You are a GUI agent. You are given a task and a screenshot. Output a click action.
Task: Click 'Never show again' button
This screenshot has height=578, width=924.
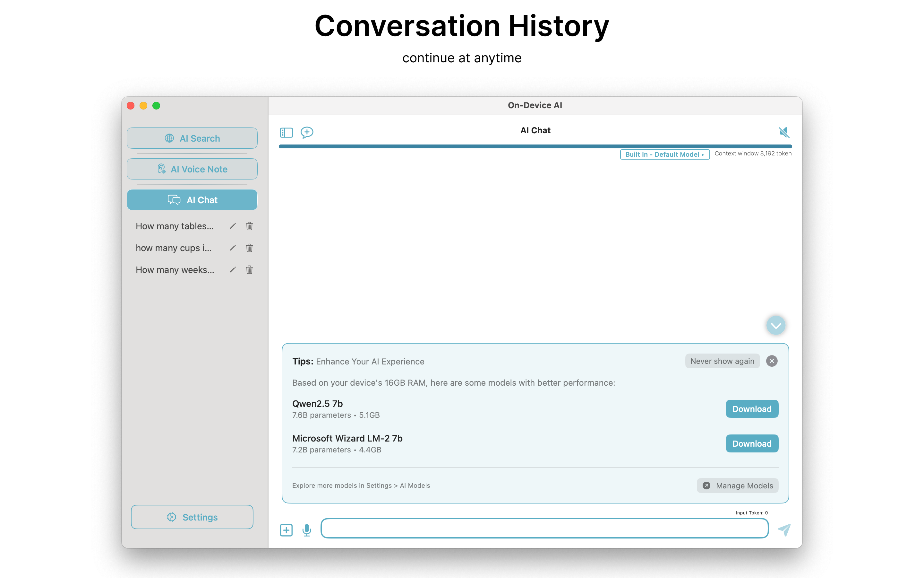click(722, 361)
